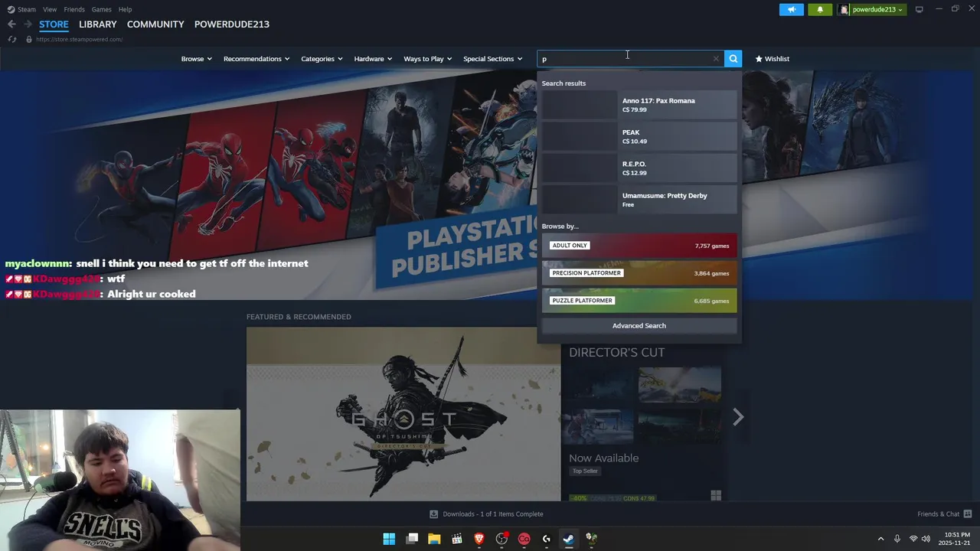Open the Steam menu
The width and height of the screenshot is (980, 551).
tap(27, 9)
